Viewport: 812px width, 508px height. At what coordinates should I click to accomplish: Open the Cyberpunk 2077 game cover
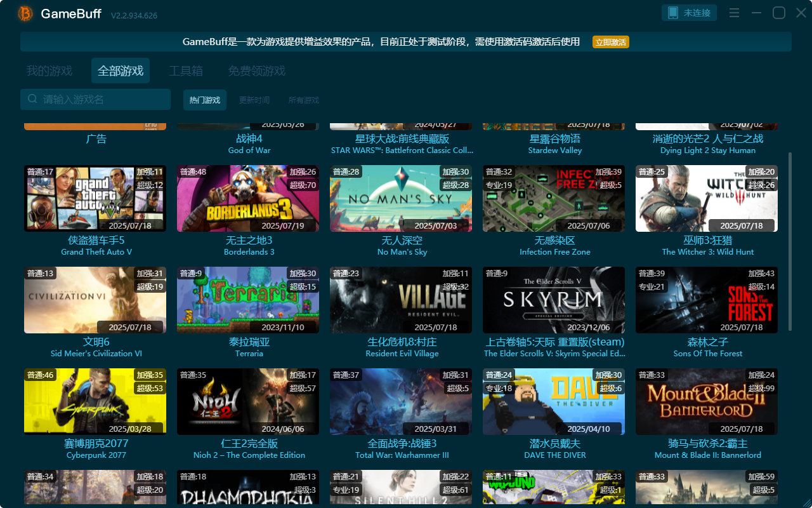click(95, 401)
